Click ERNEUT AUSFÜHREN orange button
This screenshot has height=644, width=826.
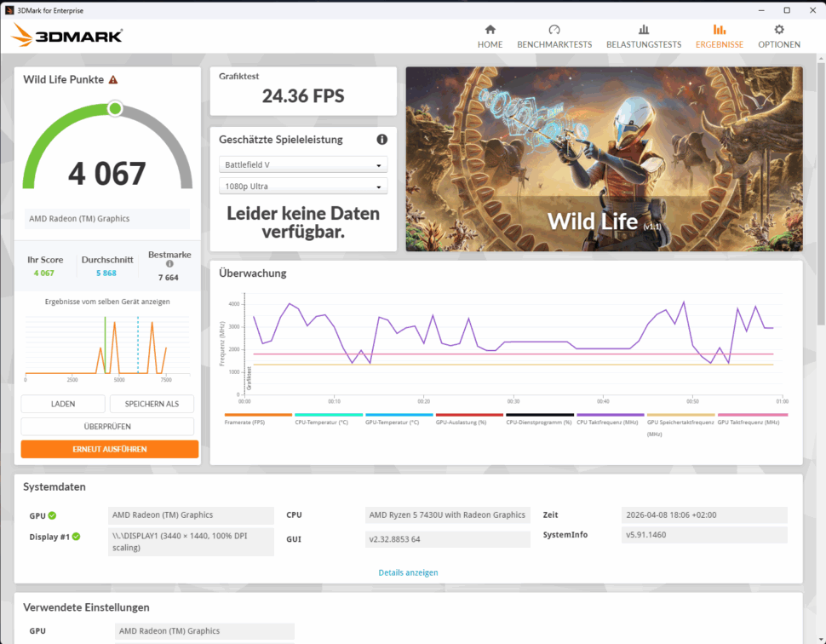pyautogui.click(x=110, y=449)
